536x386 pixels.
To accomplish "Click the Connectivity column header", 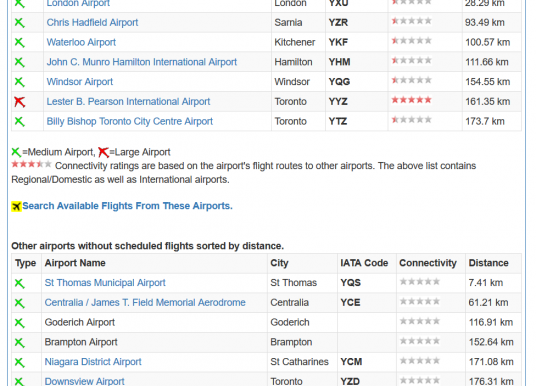I will coord(428,263).
